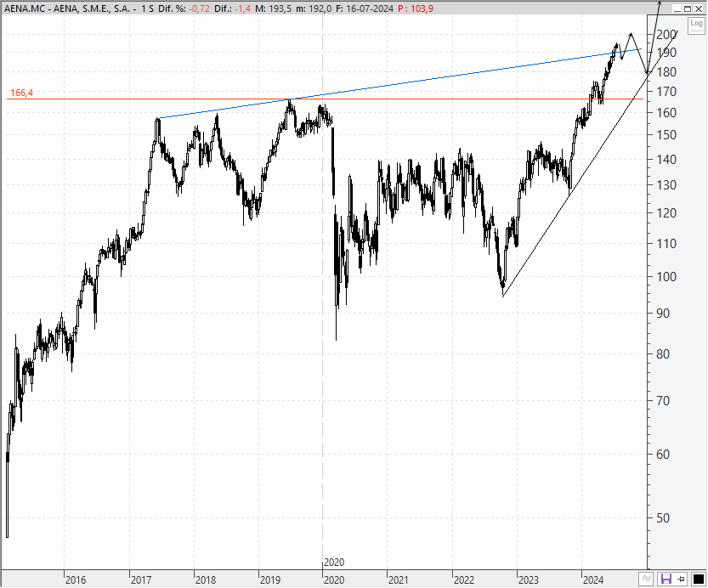Click the double-chevron expand button

647,579
